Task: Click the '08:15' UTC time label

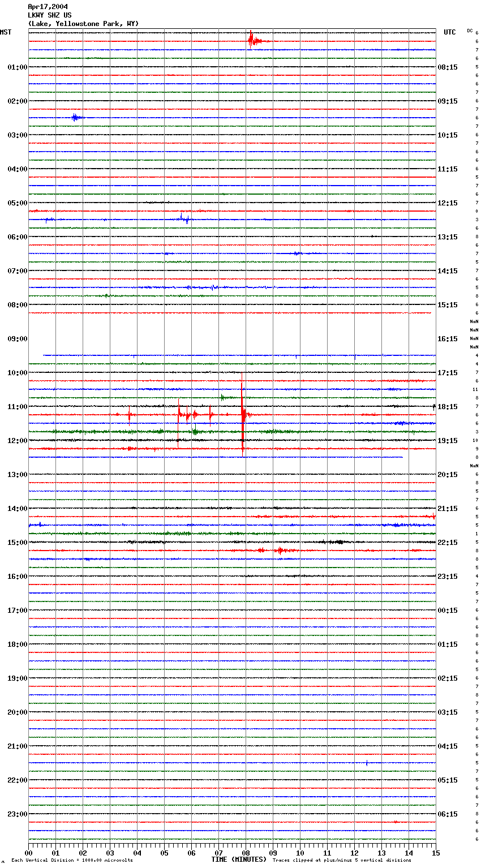Action: point(448,67)
